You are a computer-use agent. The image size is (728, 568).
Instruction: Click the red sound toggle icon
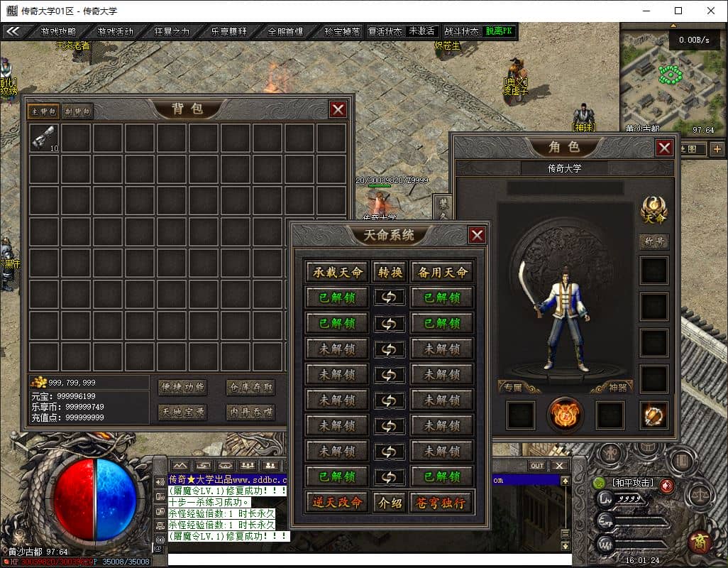[x=667, y=486]
